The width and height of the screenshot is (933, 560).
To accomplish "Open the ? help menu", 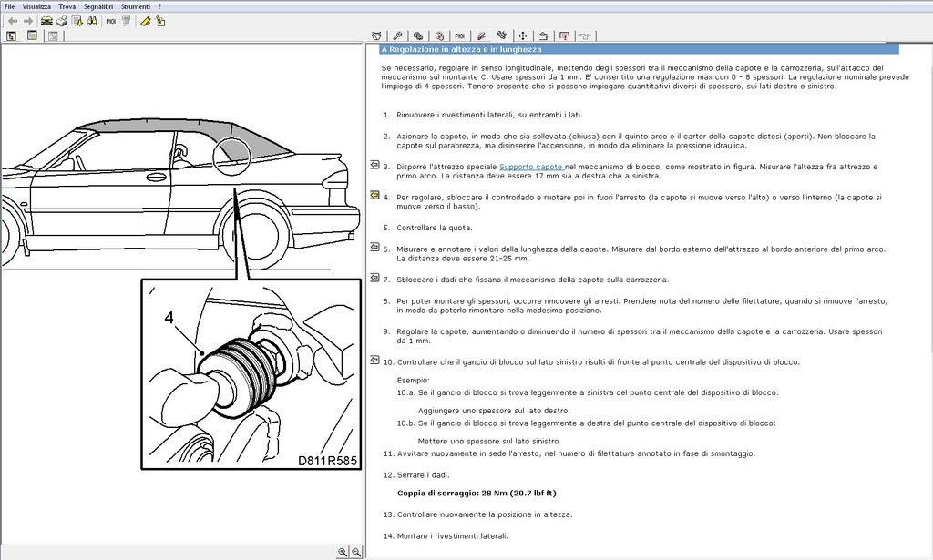I will click(159, 6).
